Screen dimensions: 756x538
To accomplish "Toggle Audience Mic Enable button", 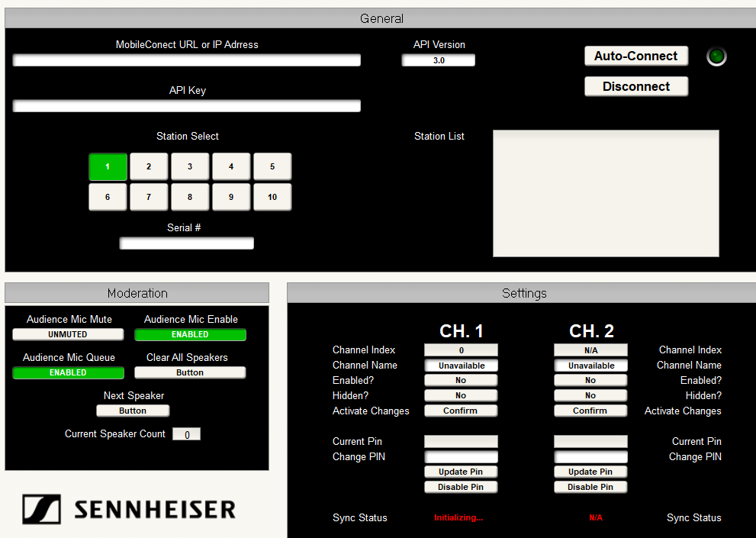I will click(x=190, y=334).
